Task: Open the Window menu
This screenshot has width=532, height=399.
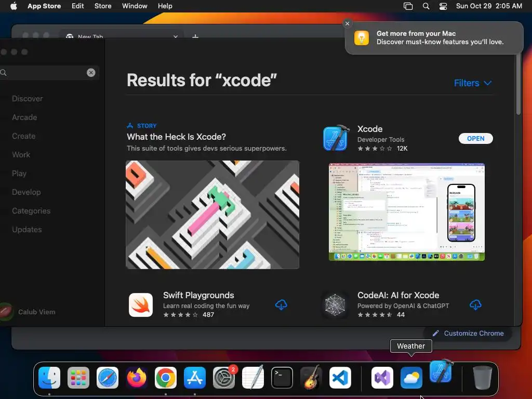Action: (135, 6)
